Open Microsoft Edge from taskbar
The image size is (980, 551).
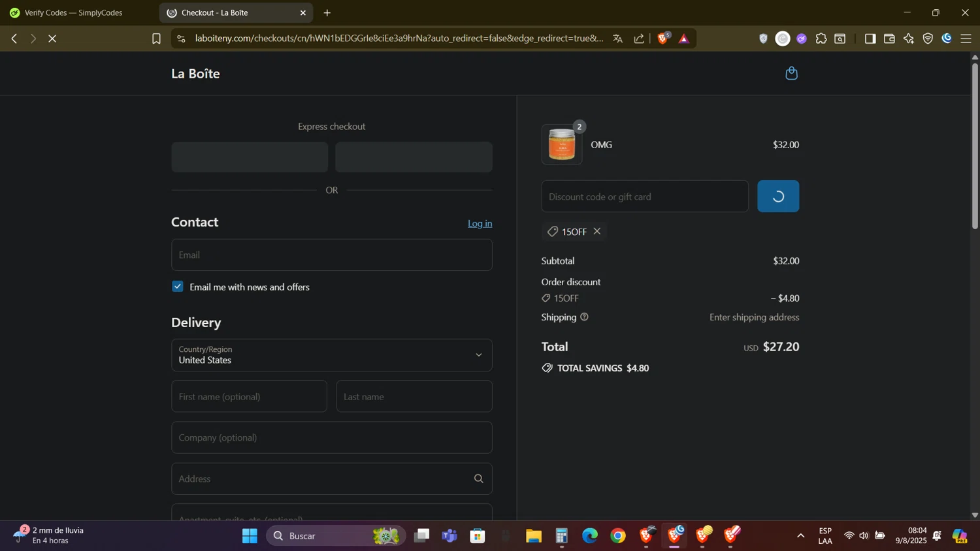(x=590, y=536)
